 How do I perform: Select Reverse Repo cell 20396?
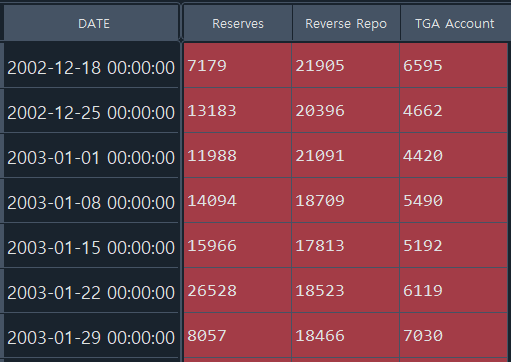click(346, 110)
